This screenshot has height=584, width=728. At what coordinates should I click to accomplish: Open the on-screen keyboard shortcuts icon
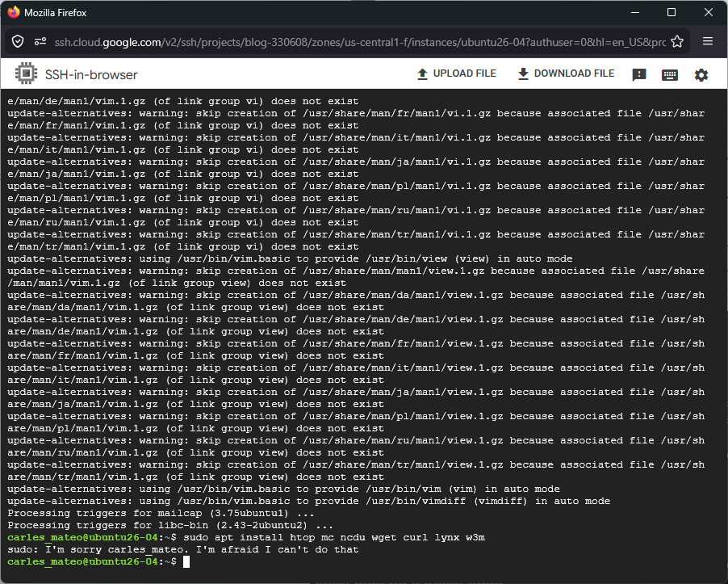point(670,75)
